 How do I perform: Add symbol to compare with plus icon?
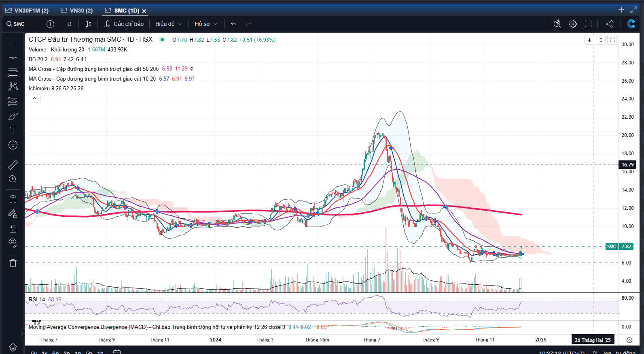tap(50, 24)
